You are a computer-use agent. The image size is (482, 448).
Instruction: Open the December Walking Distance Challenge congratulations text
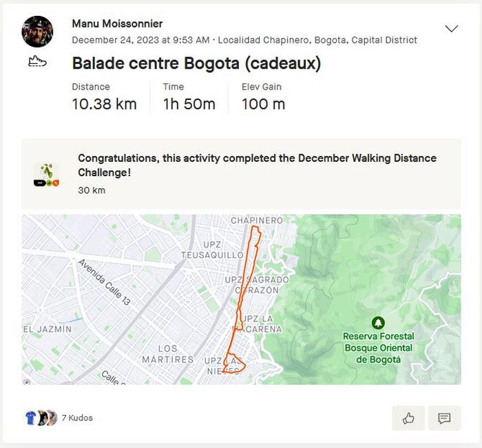(257, 165)
